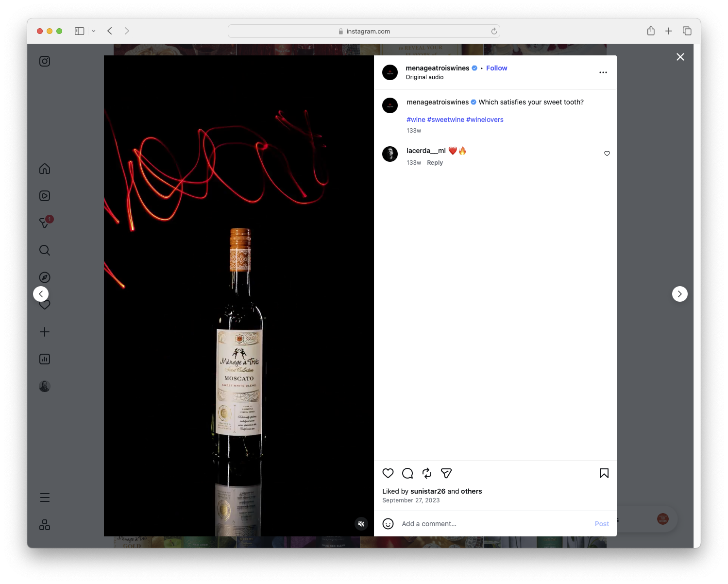Open menageatroiswines profile from header name

[x=438, y=68]
